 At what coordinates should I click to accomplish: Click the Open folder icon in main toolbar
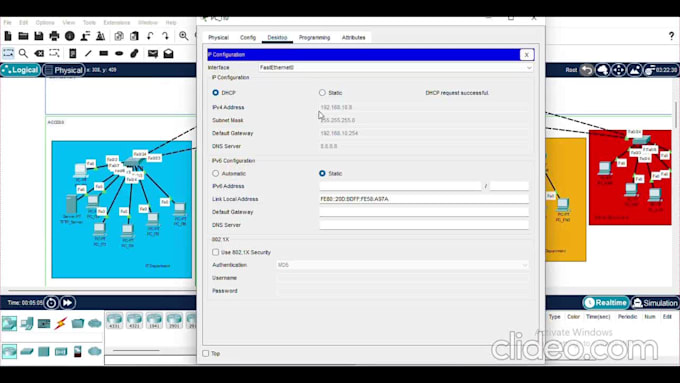23,36
